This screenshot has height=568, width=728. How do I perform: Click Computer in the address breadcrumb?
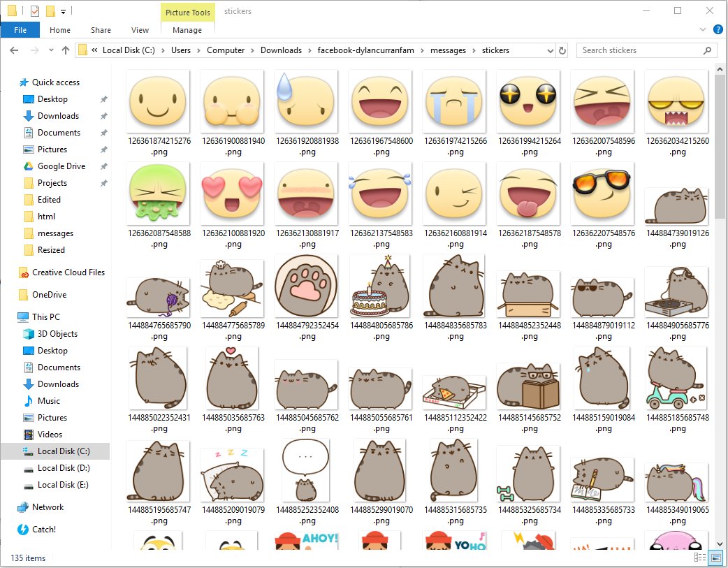point(226,50)
